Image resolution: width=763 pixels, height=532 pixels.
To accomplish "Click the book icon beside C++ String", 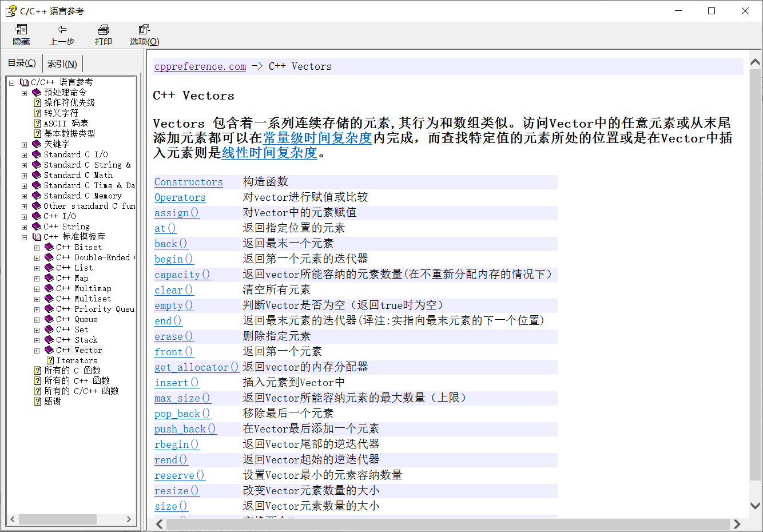I will [x=37, y=227].
